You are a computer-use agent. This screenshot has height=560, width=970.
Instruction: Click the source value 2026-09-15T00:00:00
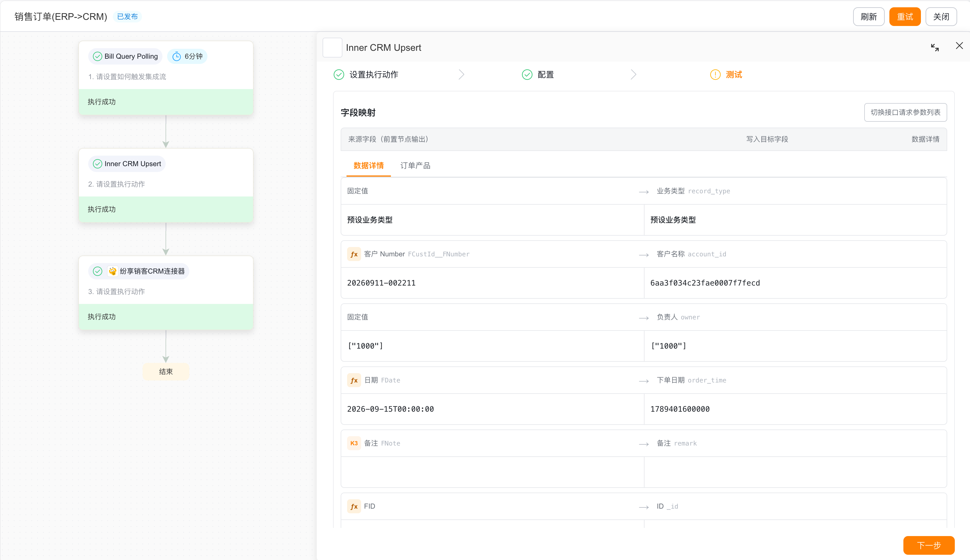tap(391, 409)
